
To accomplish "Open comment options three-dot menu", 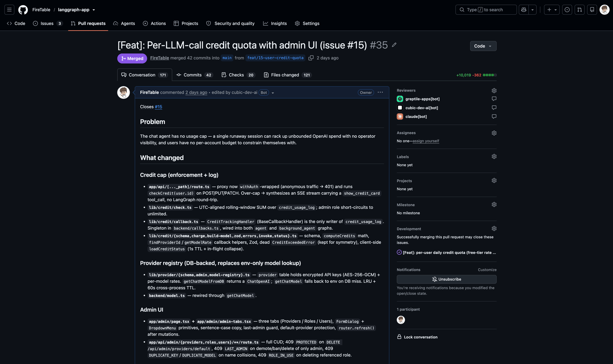I will pos(380,92).
